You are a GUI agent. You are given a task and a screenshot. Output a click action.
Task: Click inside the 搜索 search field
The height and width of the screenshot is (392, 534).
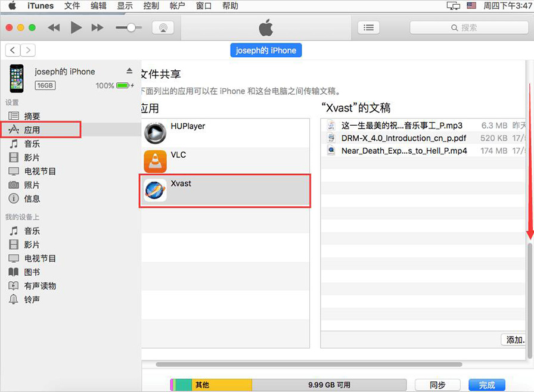coord(471,27)
